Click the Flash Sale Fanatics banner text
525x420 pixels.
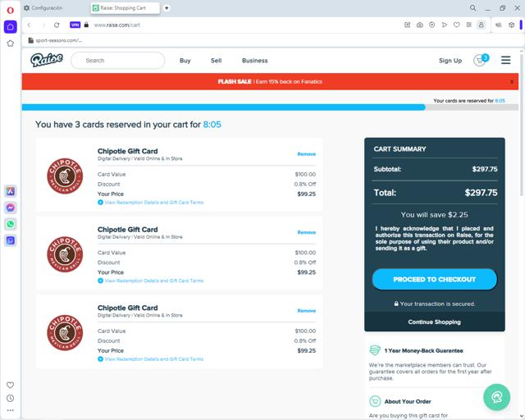pyautogui.click(x=270, y=82)
